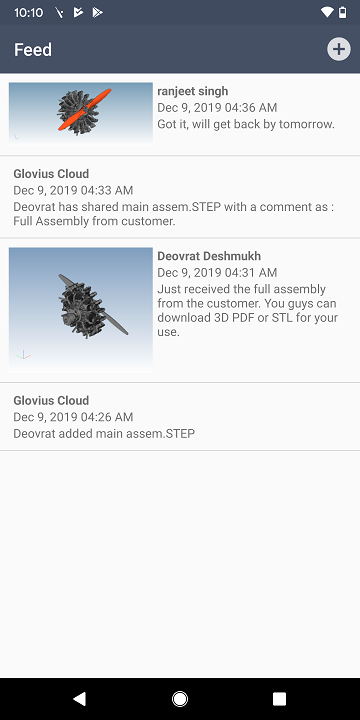
Task: Tap the first Play Store notification icon
Action: 78,12
